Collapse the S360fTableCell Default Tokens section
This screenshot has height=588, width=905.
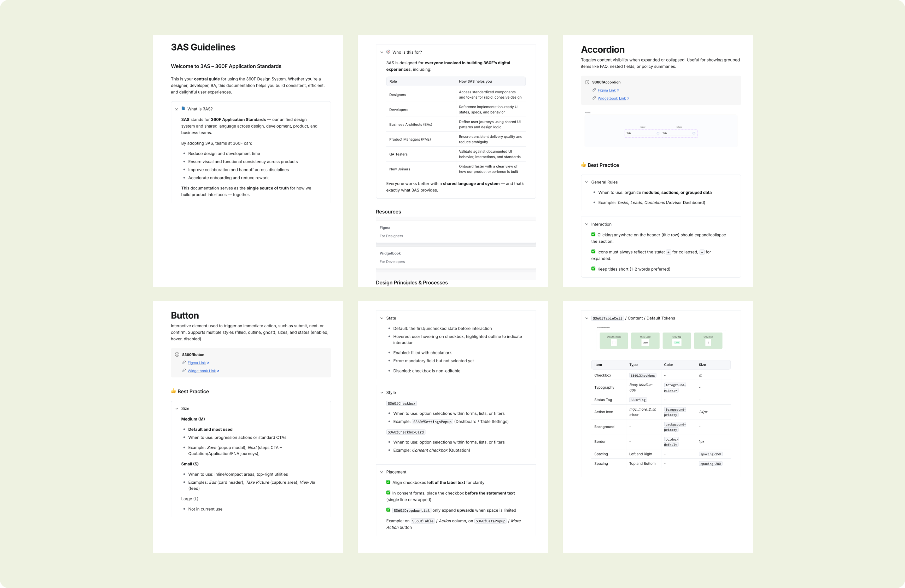click(x=587, y=318)
